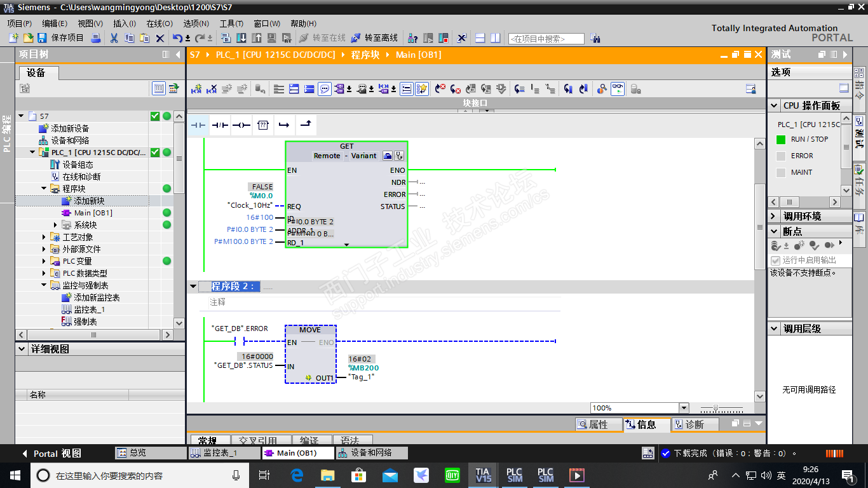
Task: Click the search-in-project binoculars icon
Action: point(595,38)
